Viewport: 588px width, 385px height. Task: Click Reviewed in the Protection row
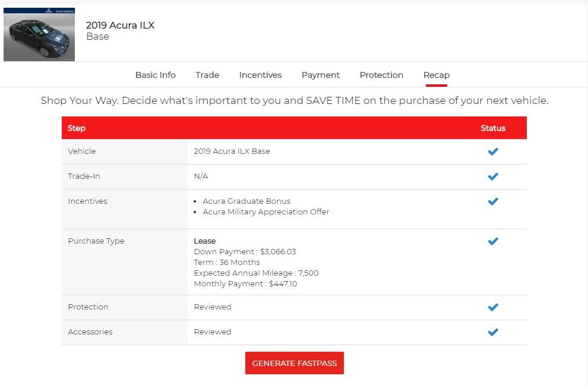click(x=212, y=307)
